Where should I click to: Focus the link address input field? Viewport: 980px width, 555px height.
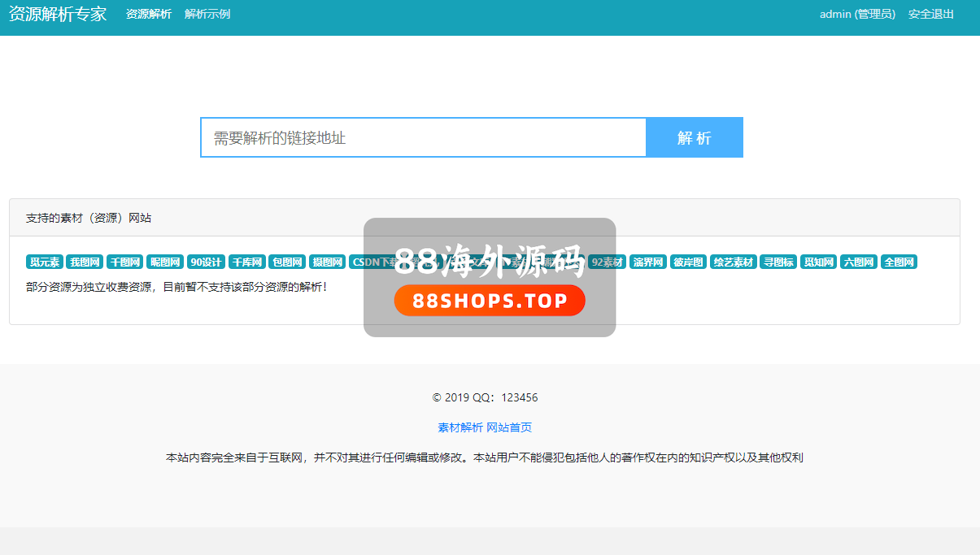[x=423, y=137]
